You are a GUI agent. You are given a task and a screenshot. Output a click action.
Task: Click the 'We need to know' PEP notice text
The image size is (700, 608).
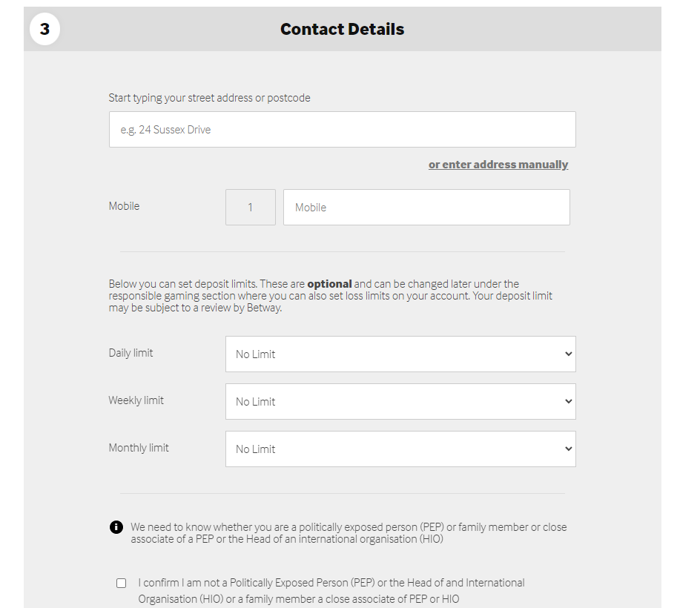click(x=349, y=533)
